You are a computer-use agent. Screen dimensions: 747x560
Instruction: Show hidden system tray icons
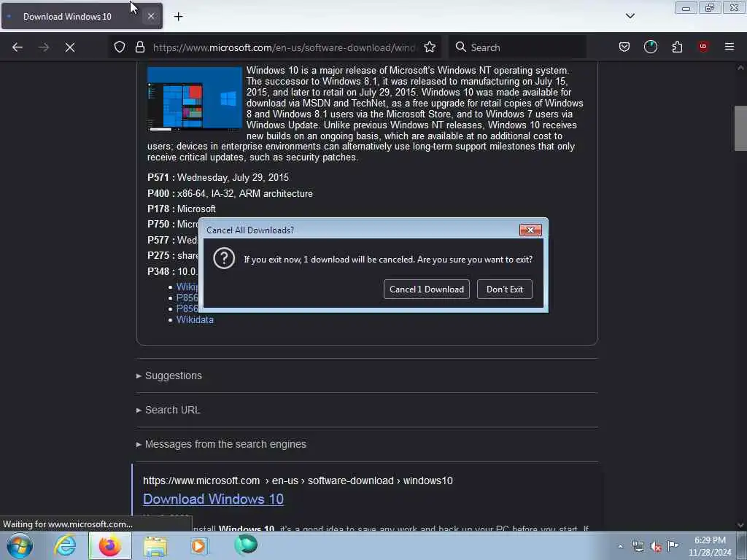[620, 547]
